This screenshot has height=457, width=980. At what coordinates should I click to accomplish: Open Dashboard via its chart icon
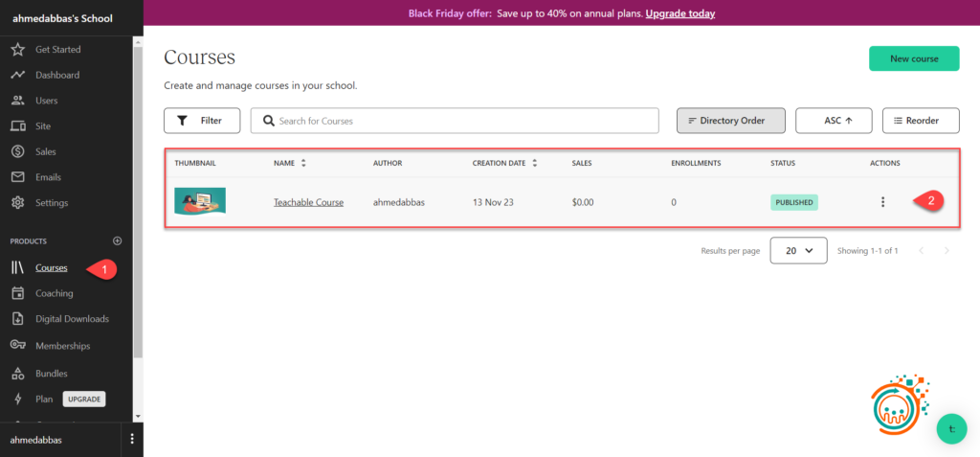click(x=17, y=75)
